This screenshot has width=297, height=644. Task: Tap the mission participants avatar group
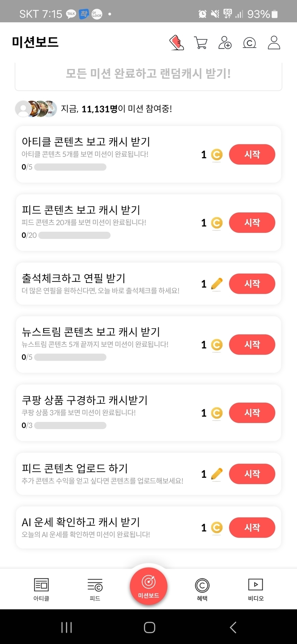click(x=36, y=109)
